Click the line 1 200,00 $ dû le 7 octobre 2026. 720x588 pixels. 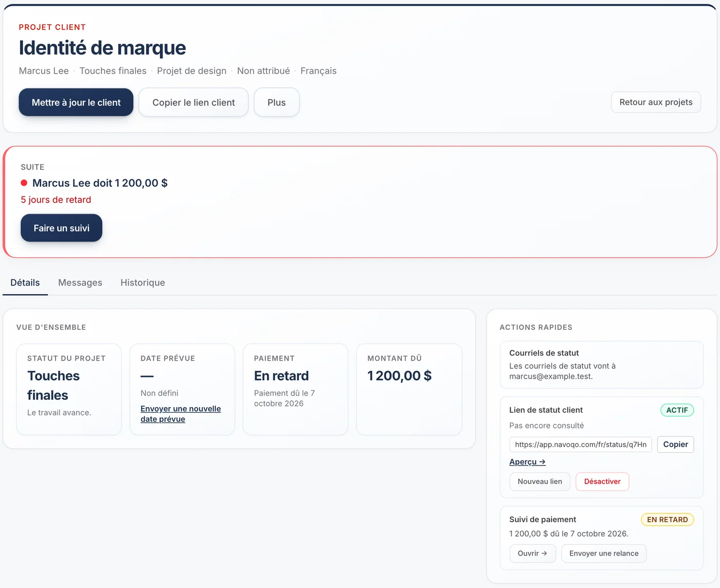click(569, 534)
